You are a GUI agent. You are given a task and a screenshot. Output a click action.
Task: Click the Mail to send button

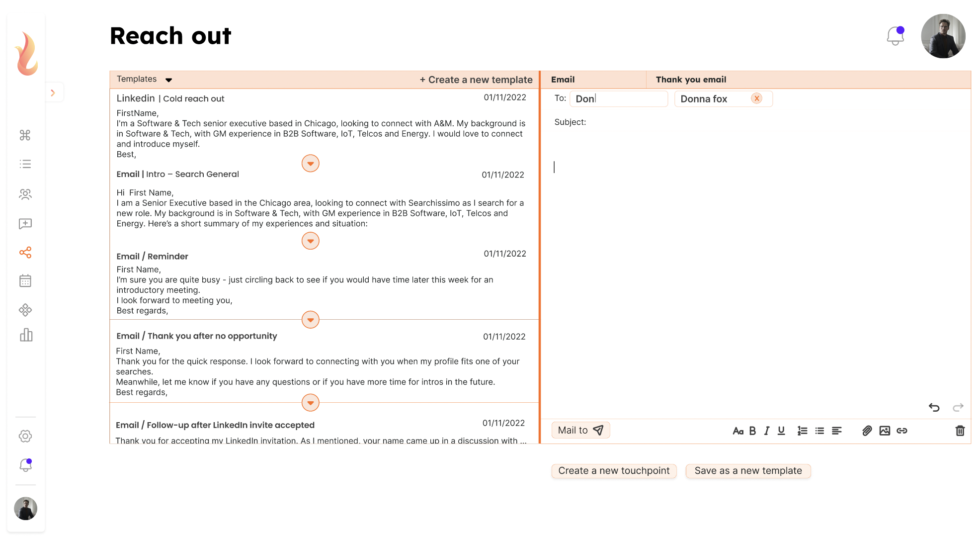point(580,430)
